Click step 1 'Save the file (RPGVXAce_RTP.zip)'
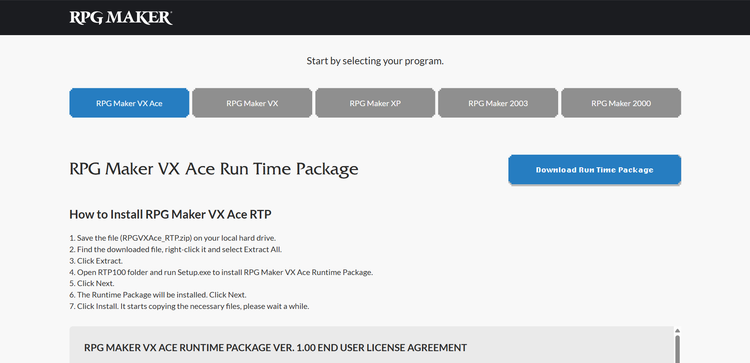Screen dimensions: 750x363 click(x=173, y=238)
